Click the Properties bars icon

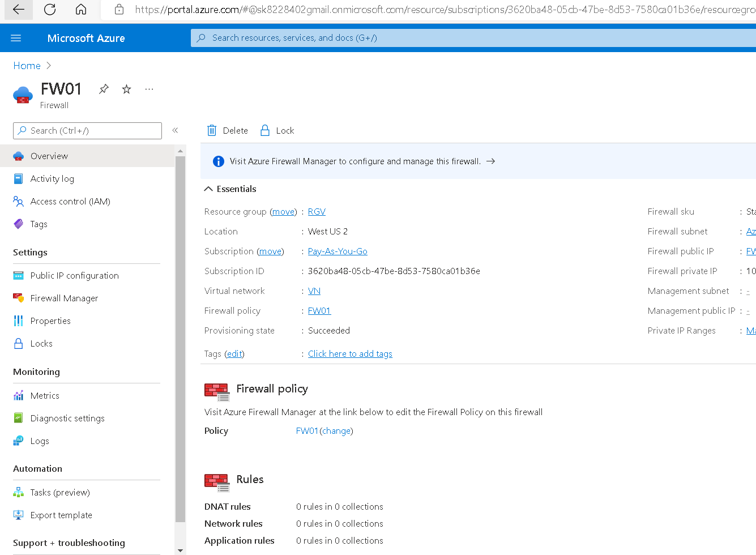tap(18, 321)
